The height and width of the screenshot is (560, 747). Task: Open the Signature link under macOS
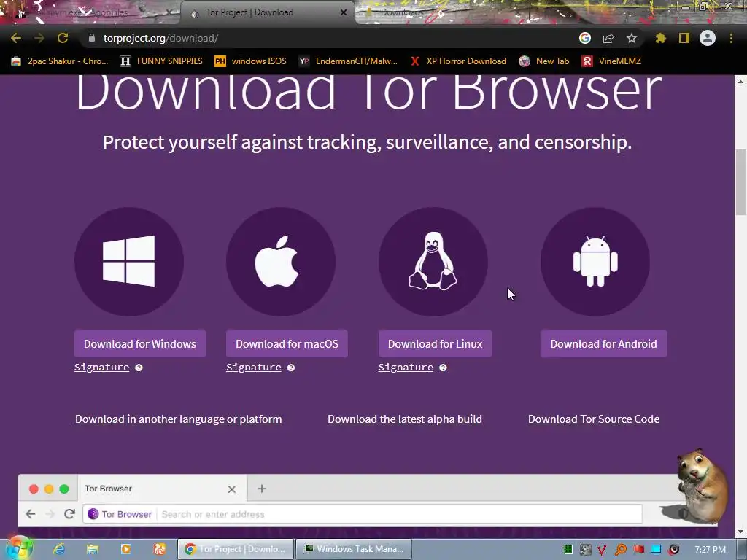click(253, 367)
